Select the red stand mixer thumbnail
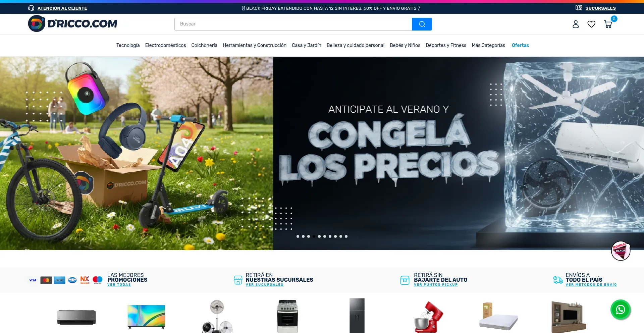Image resolution: width=644 pixels, height=333 pixels. (x=428, y=316)
